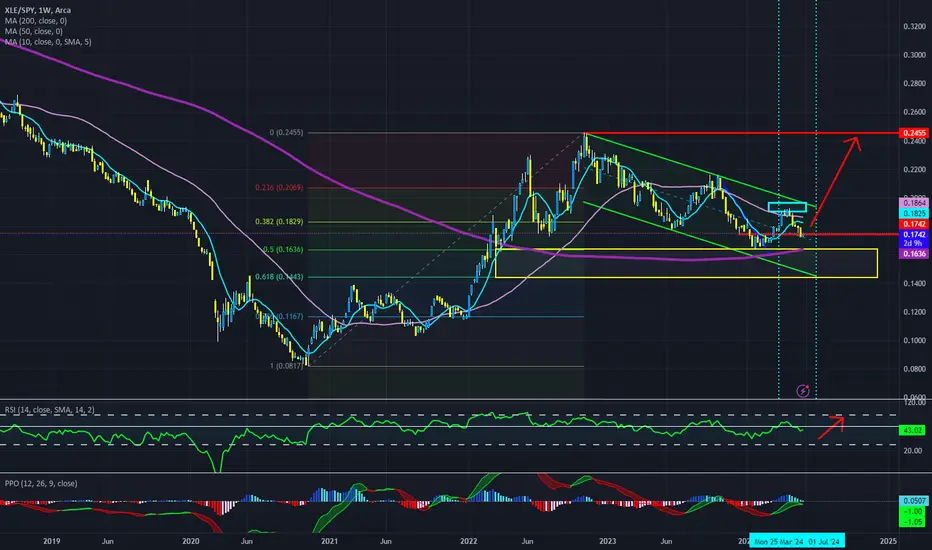Click the Mon 25 Mar '24 date label
This screenshot has width=932, height=550.
[779, 541]
